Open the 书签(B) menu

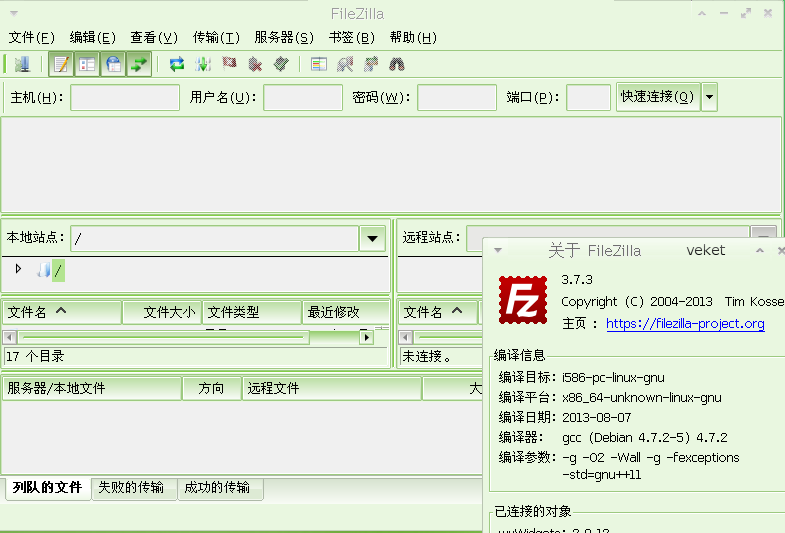[351, 38]
